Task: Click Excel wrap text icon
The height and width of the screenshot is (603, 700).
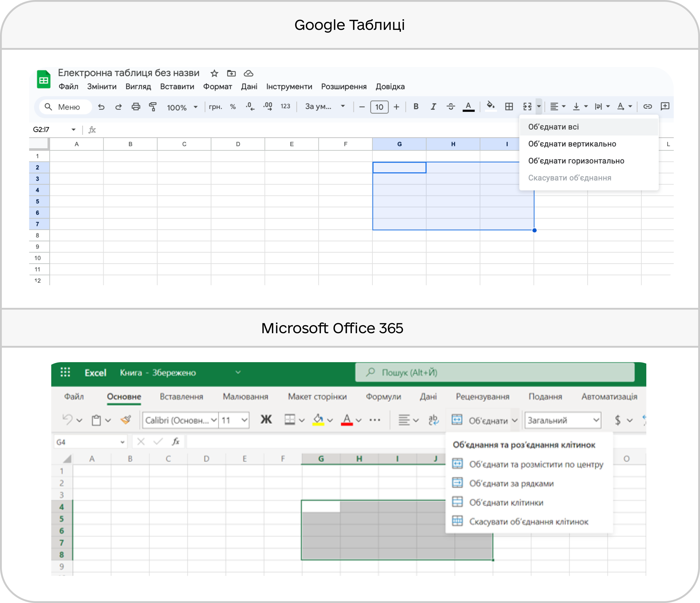Action: coord(433,420)
